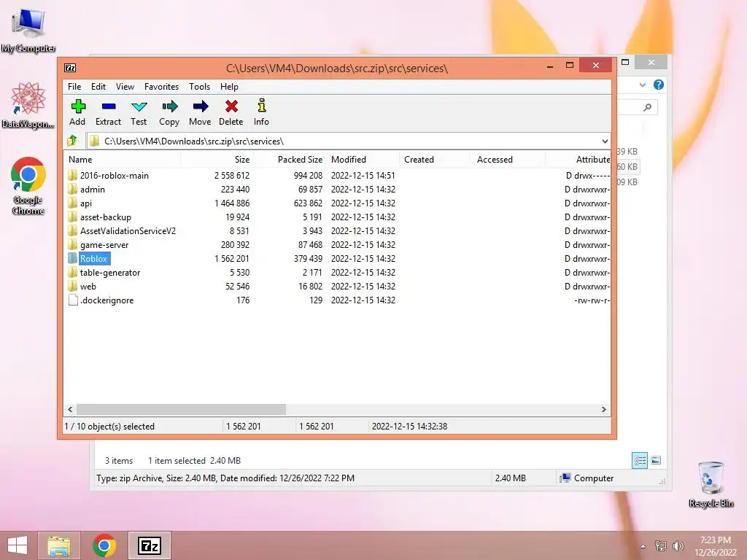Expand the address path dropdown
The image size is (747, 560).
pyautogui.click(x=605, y=141)
